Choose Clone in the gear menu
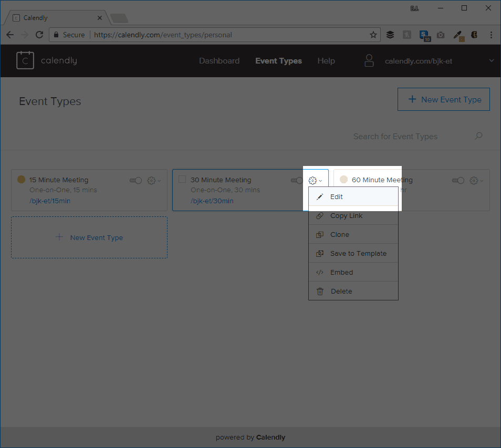Viewport: 501px width, 448px height. pos(353,234)
